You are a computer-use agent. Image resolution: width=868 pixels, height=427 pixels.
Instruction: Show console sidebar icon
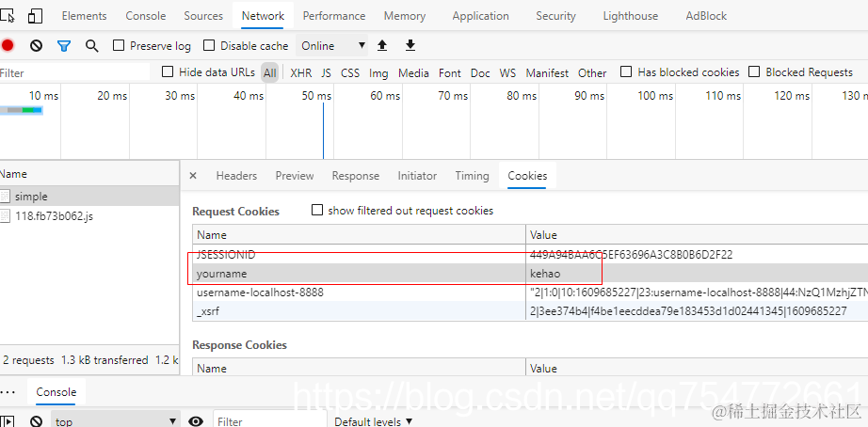coord(8,421)
